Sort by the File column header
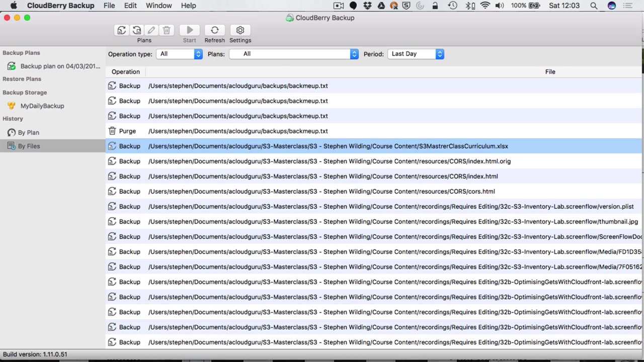Image resolution: width=644 pixels, height=362 pixels. 550,72
